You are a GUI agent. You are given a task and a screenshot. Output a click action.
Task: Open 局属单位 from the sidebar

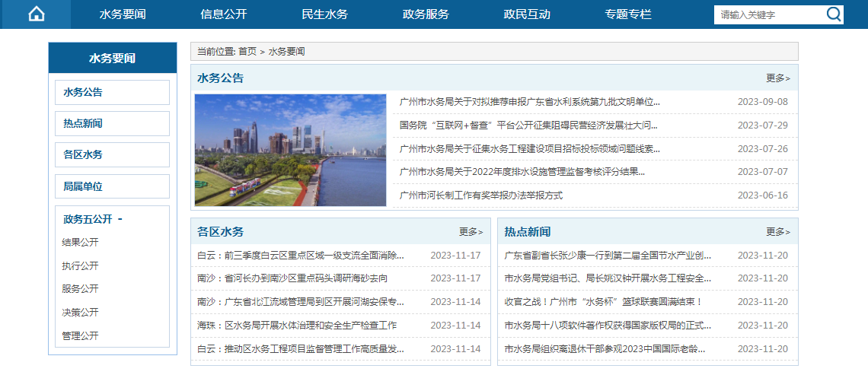coord(113,186)
